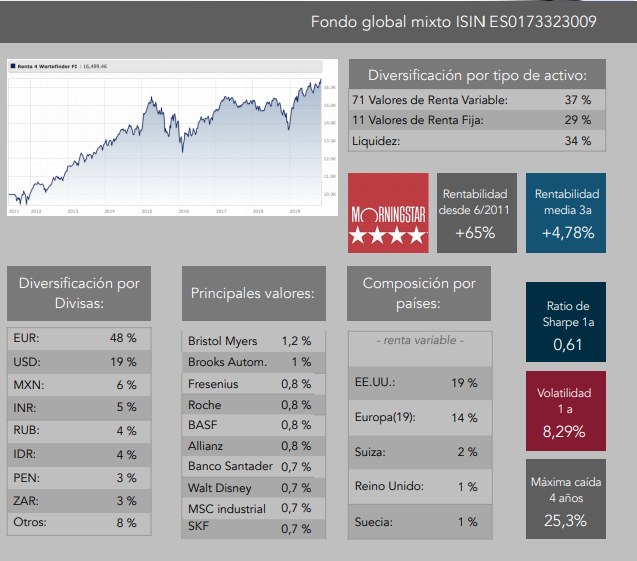Select the 71 Valores de Renta Variable row
This screenshot has width=637, height=561.
[x=476, y=100]
